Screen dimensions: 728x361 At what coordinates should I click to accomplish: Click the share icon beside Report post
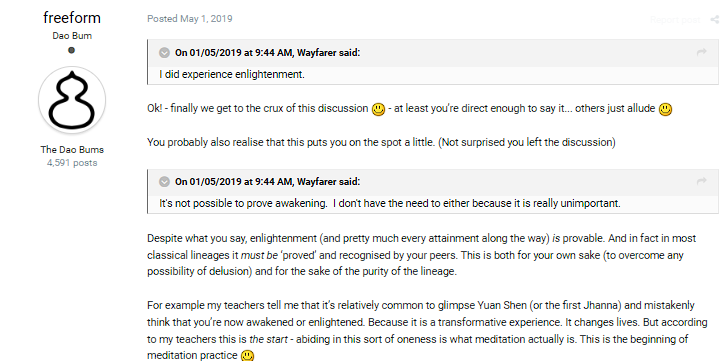714,19
